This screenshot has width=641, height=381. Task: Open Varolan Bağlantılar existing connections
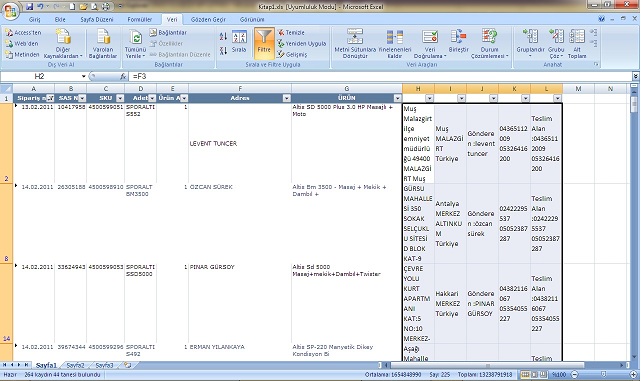[103, 44]
